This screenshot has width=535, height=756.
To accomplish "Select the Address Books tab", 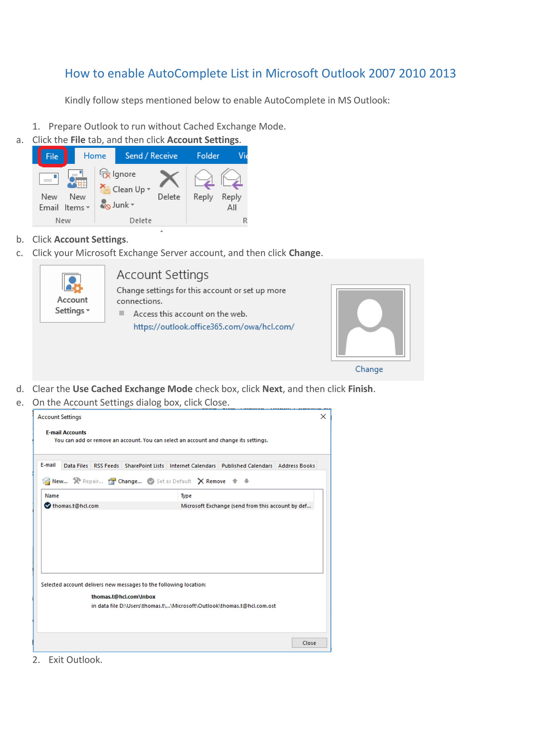I will tap(296, 466).
